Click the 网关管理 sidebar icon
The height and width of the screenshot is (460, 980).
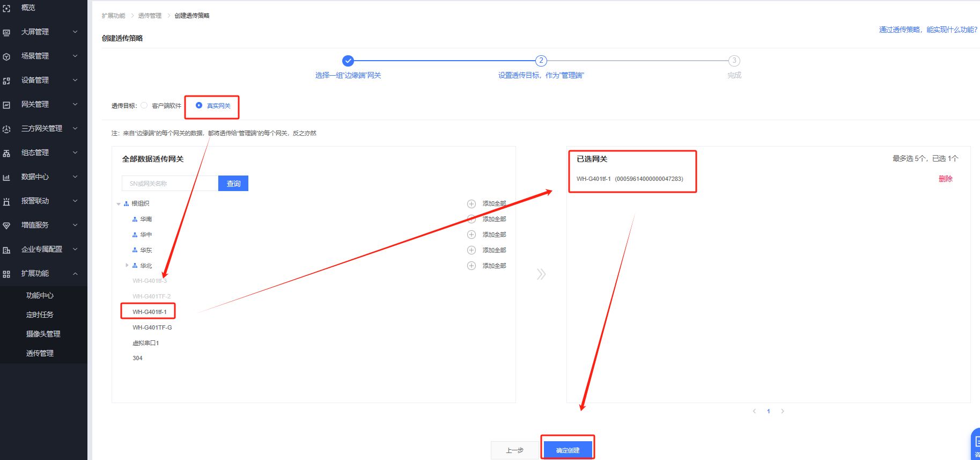(6, 105)
